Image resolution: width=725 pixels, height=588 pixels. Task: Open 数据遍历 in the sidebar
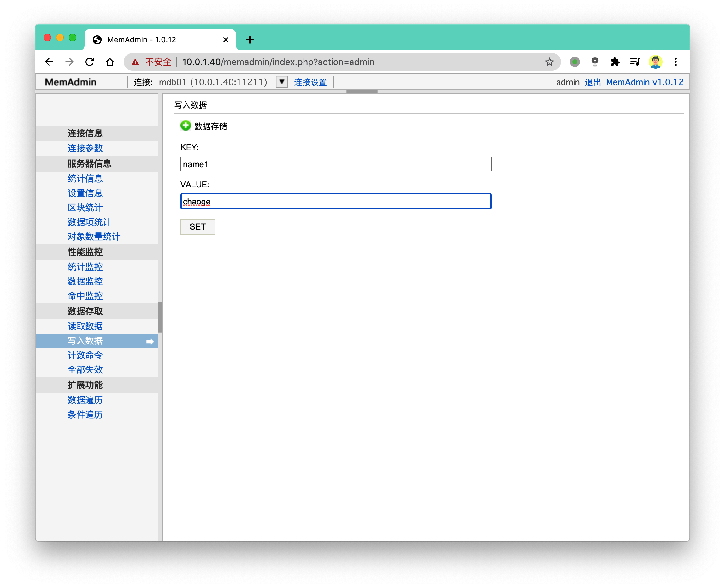click(x=85, y=400)
